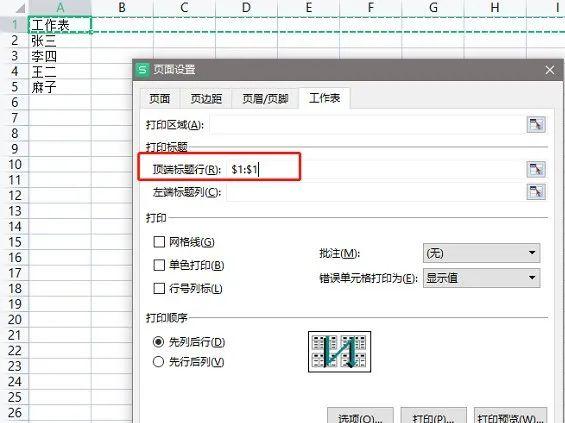Open the 批注 comments dropdown
Image resolution: width=565 pixels, height=423 pixels.
pyautogui.click(x=481, y=253)
